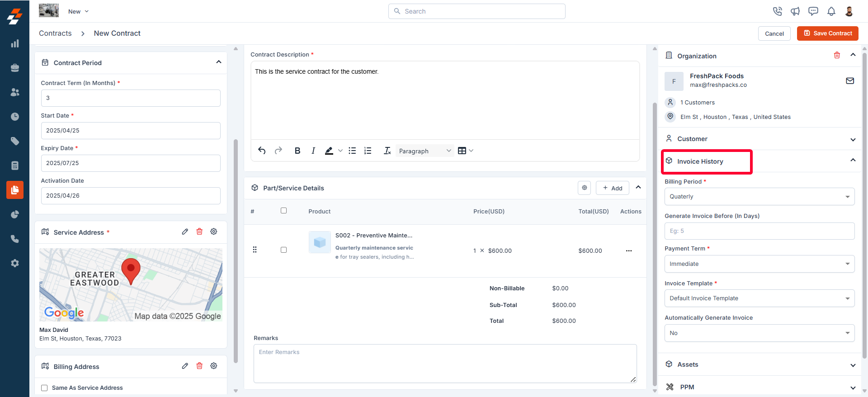
Task: Open the pie chart reports sidebar icon
Action: (x=15, y=214)
